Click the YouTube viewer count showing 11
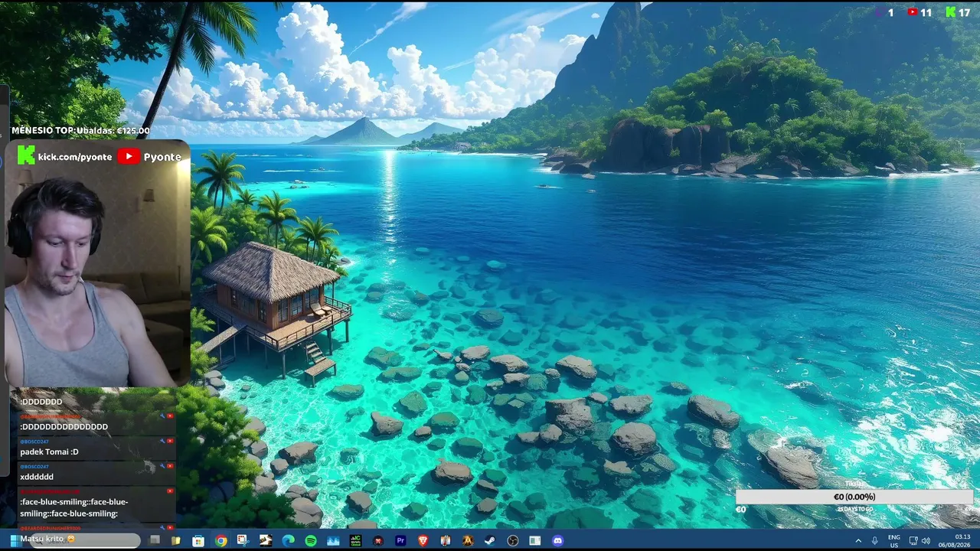The width and height of the screenshot is (980, 551). point(920,12)
